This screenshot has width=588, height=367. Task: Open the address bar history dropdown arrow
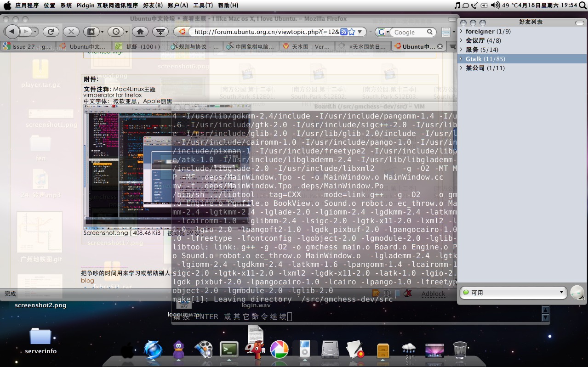coord(360,32)
